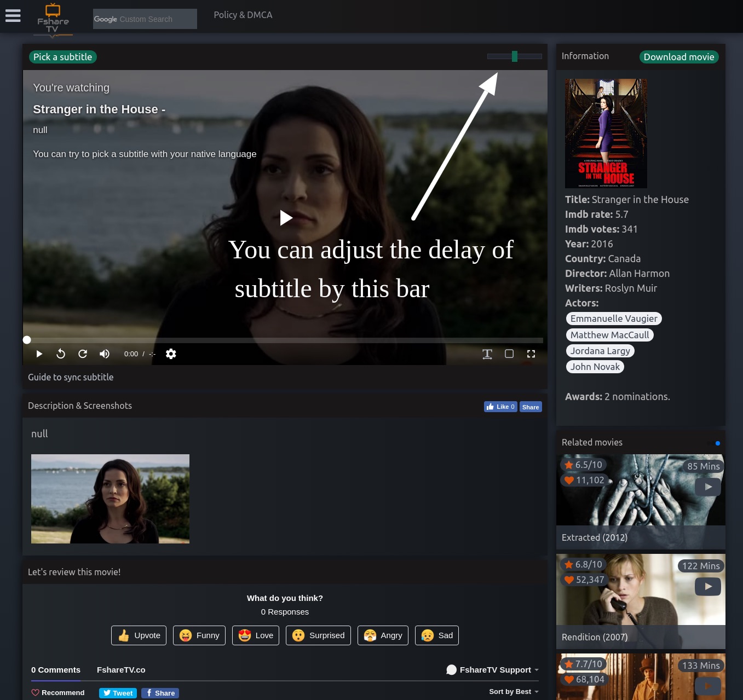The width and height of the screenshot is (743, 700).
Task: Select actor John Novak
Action: pyautogui.click(x=595, y=367)
